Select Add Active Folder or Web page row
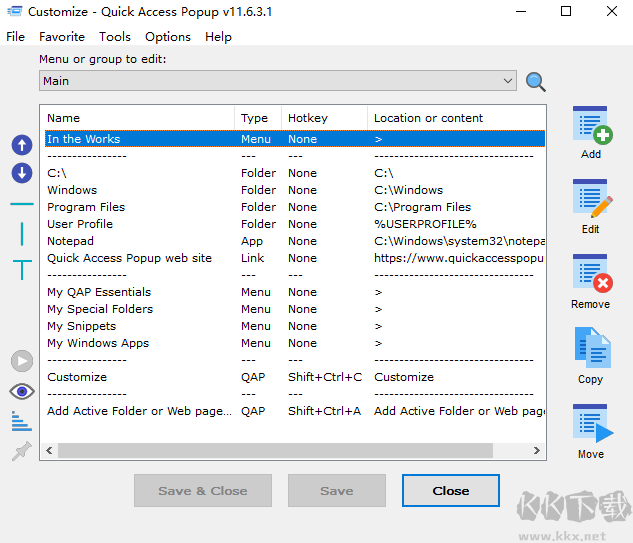Image resolution: width=633 pixels, height=543 pixels. point(295,411)
